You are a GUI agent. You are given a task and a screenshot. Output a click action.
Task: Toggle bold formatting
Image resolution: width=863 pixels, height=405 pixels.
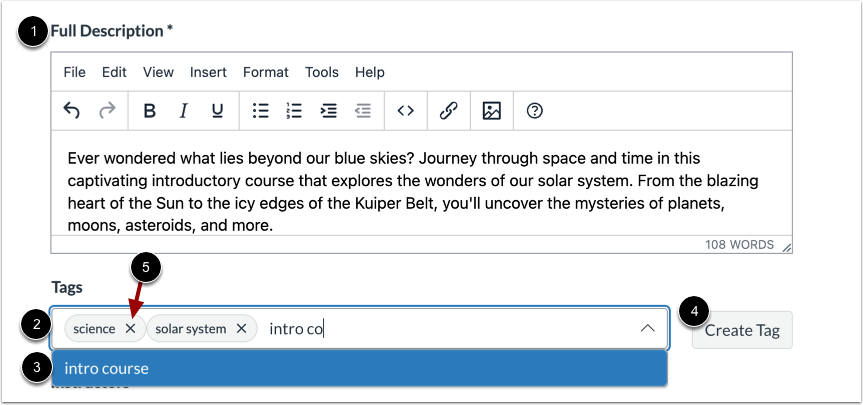[x=149, y=111]
